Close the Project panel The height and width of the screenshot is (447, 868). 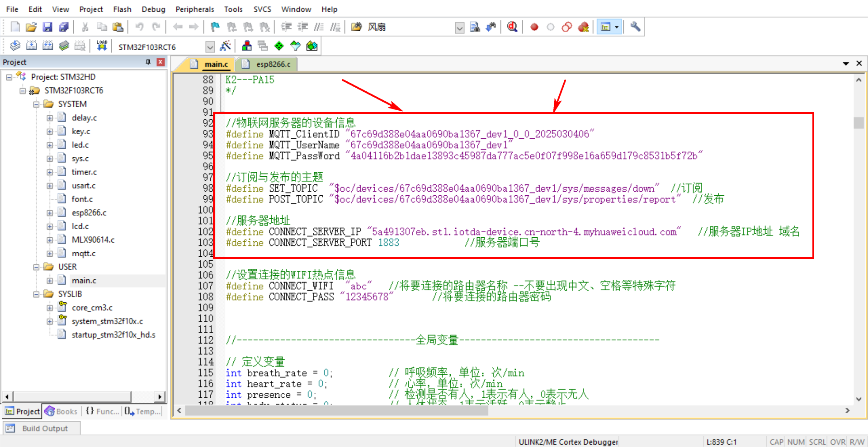tap(160, 62)
